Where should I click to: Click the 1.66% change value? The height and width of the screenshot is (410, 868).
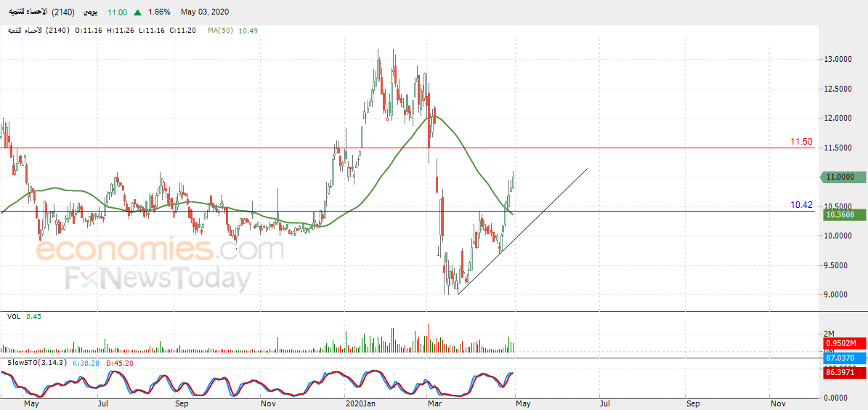click(159, 12)
